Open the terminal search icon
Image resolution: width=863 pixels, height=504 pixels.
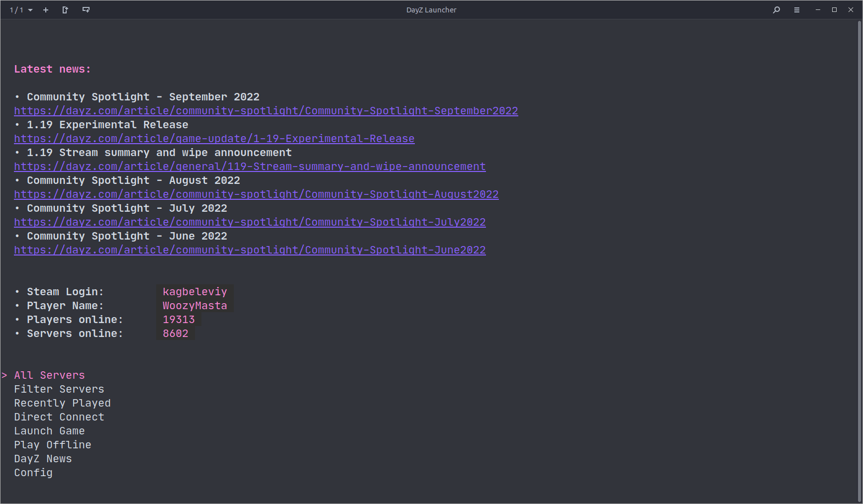pos(776,10)
